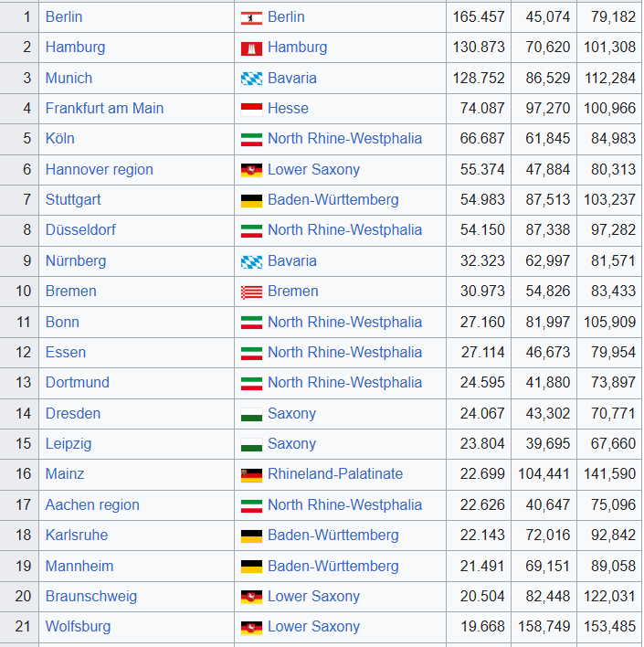Click the Saxony flag in Leipzig row

tap(251, 444)
